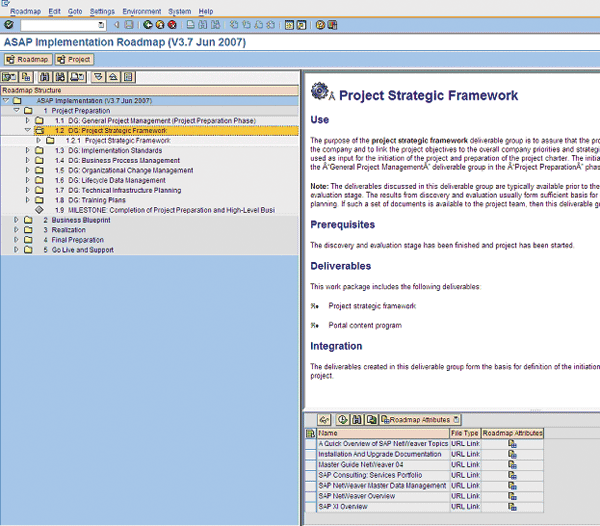The width and height of the screenshot is (600, 526).
Task: Click the green checkmark Enter icon
Action: click(9, 24)
